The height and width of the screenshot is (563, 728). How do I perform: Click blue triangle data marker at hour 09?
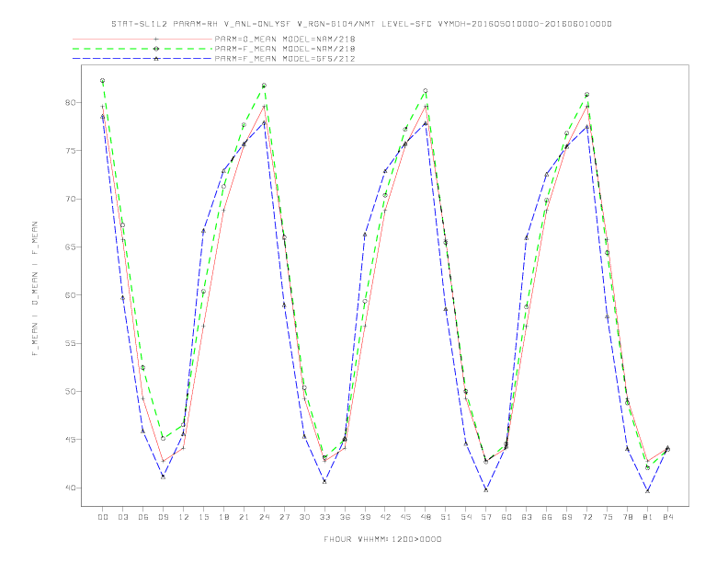[163, 477]
